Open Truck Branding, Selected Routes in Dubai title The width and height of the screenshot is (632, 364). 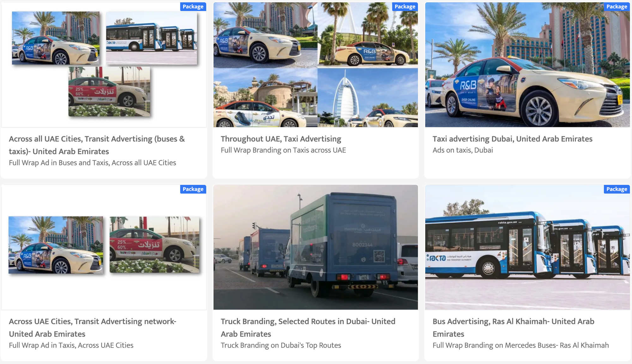click(308, 327)
